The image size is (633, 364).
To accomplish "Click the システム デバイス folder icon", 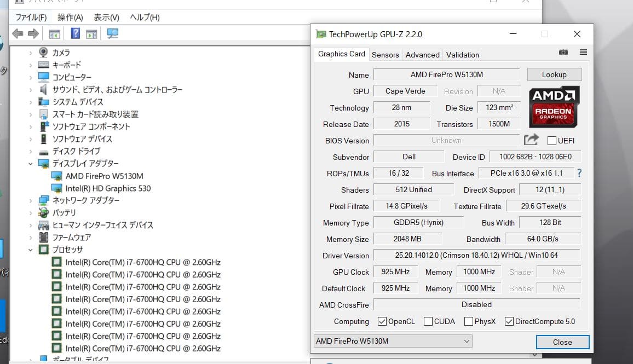I will coord(43,102).
